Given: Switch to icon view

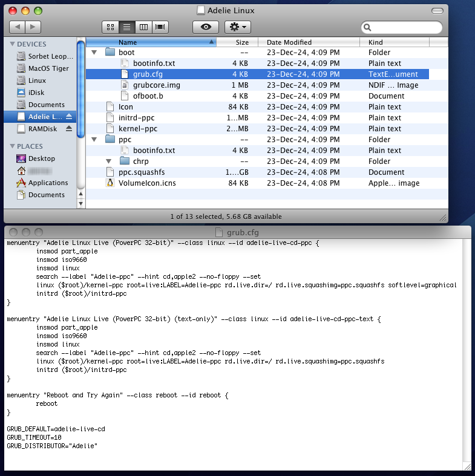Looking at the screenshot, I should point(111,27).
